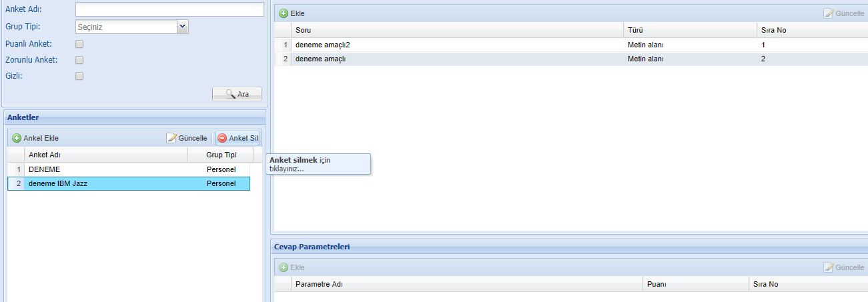Check the Gizli checkbox

click(x=79, y=76)
